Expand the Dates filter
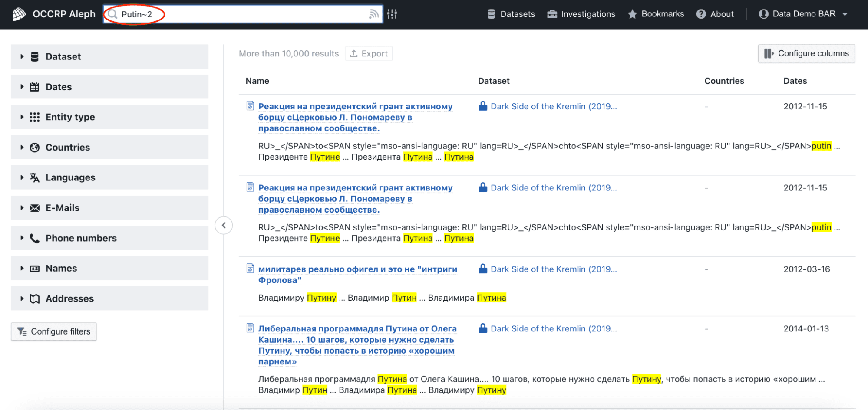The image size is (868, 410). coord(109,87)
